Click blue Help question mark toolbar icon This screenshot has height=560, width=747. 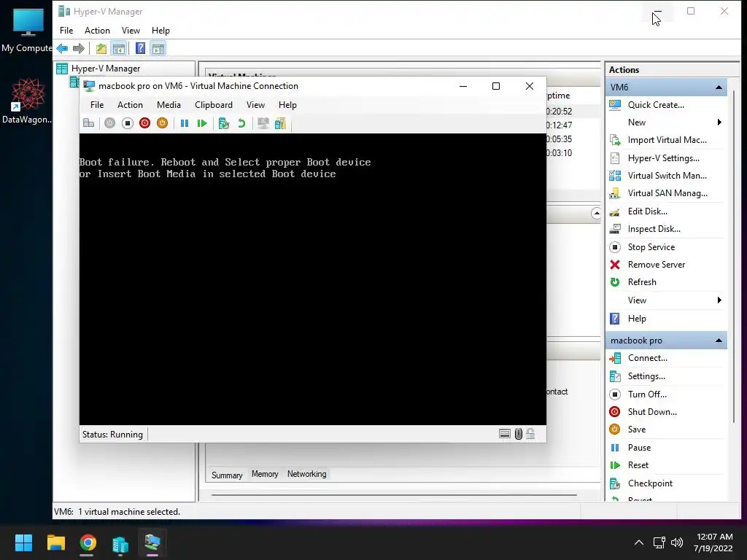140,48
